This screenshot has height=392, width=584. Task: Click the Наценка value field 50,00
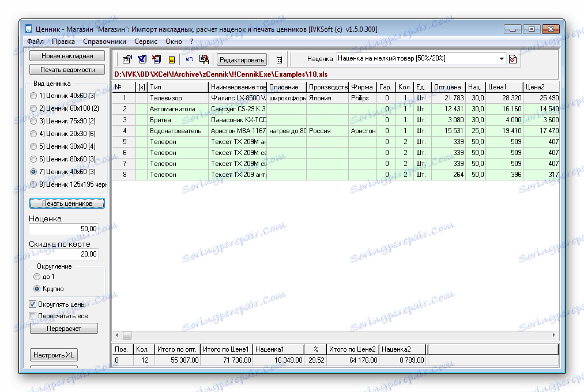pos(63,229)
